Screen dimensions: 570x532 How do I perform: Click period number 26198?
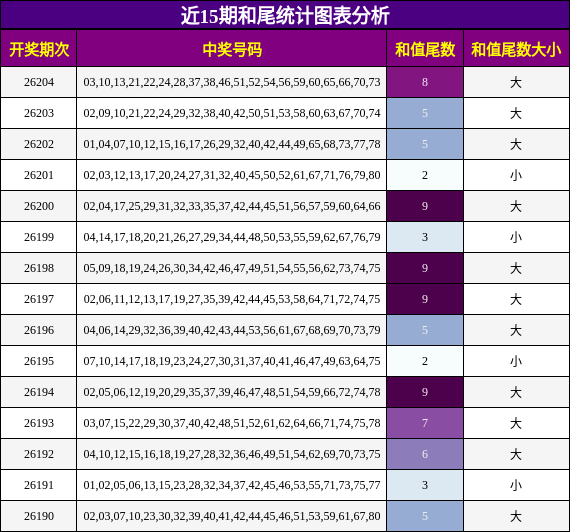tap(39, 268)
